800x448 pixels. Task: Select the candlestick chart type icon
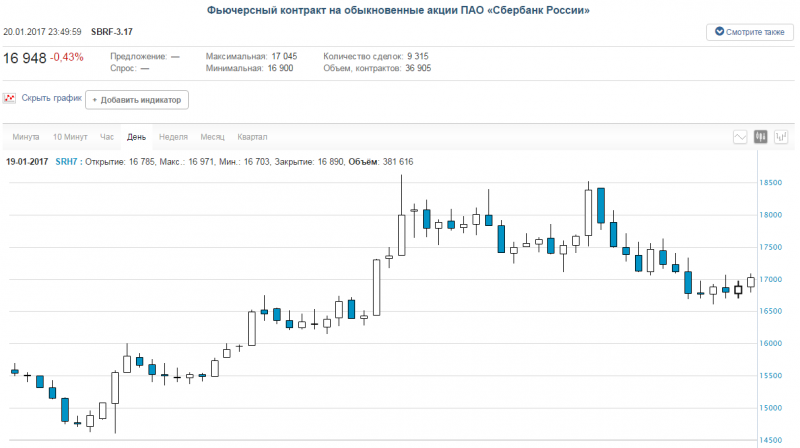761,137
